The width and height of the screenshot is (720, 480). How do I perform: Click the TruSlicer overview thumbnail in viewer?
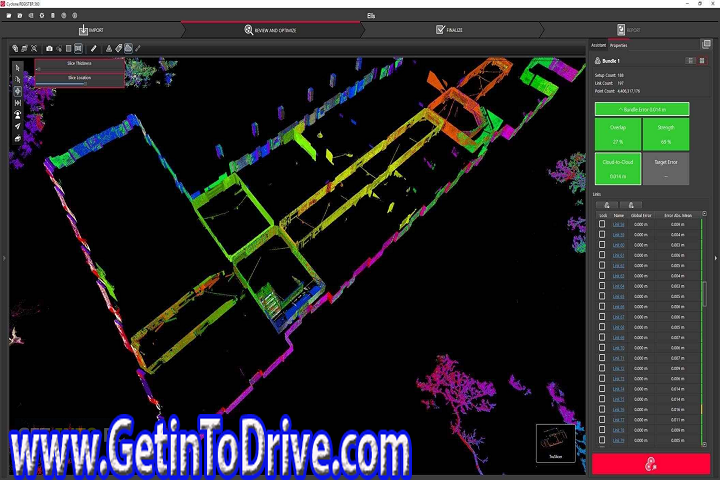tap(556, 443)
